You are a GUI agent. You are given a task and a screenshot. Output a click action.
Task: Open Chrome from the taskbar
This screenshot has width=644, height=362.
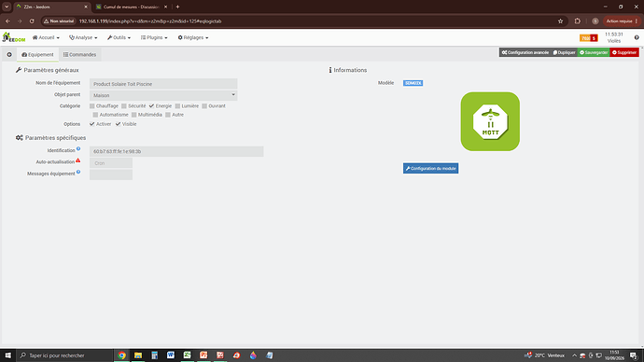point(121,355)
